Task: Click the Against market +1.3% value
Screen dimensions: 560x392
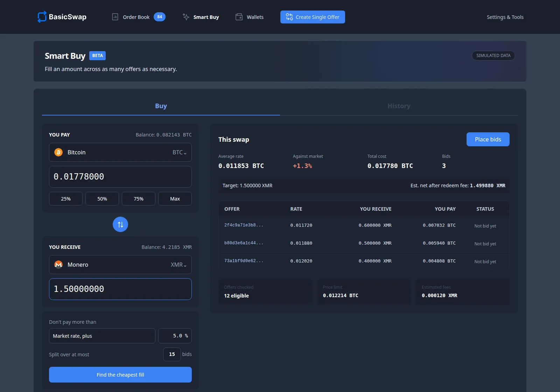Action: pos(302,166)
